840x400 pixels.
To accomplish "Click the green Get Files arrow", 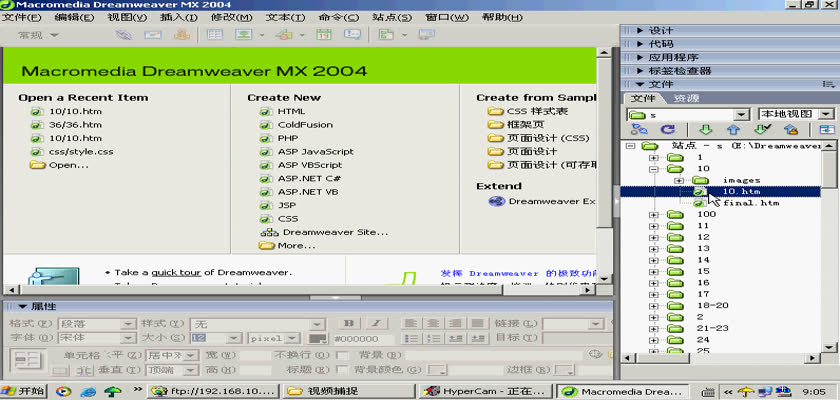I will (706, 129).
